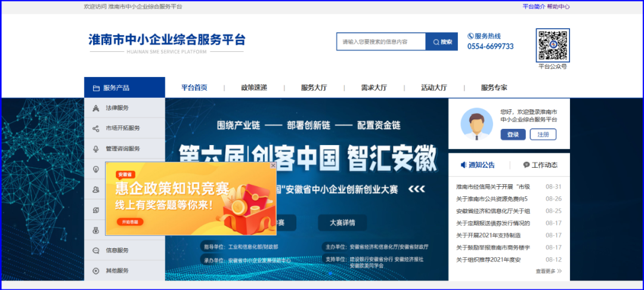This screenshot has height=290, width=644.
Task: Open the 平台简介 link in the top bar
Action: click(534, 7)
